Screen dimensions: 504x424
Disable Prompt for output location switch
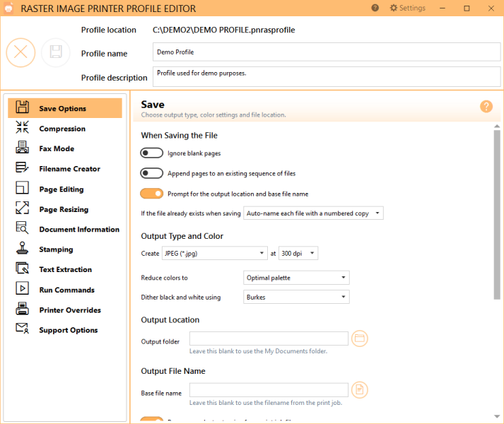(x=152, y=194)
